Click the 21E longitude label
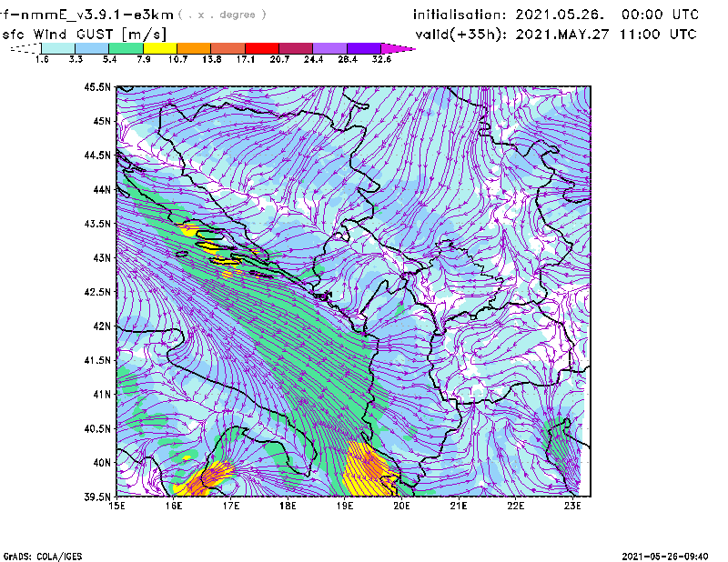 point(459,506)
